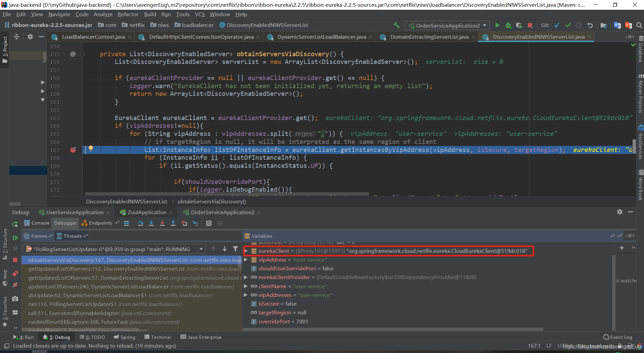The width and height of the screenshot is (644, 353).
Task: Select doUpdate:62 stack frame
Action: click(x=132, y=296)
